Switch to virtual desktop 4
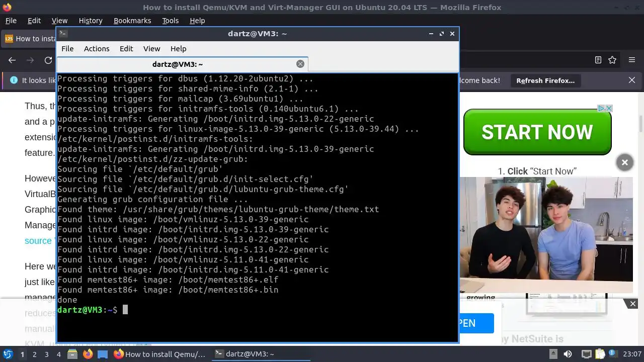Viewport: 644px width, 362px height. pos(58,354)
